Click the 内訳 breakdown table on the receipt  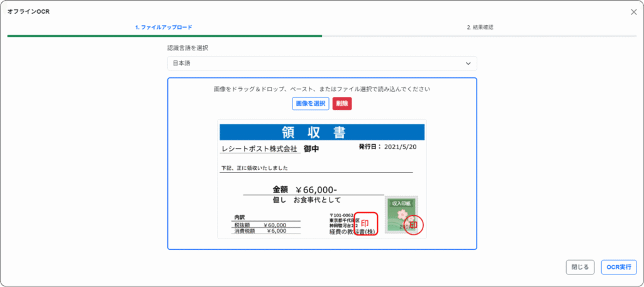click(x=266, y=225)
